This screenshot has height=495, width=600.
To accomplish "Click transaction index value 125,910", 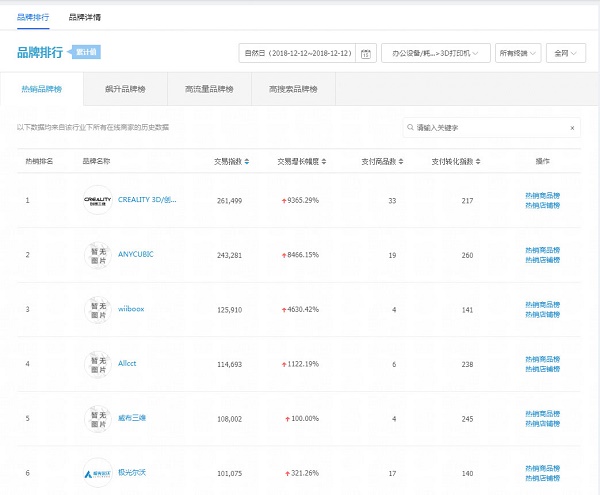I will click(230, 310).
